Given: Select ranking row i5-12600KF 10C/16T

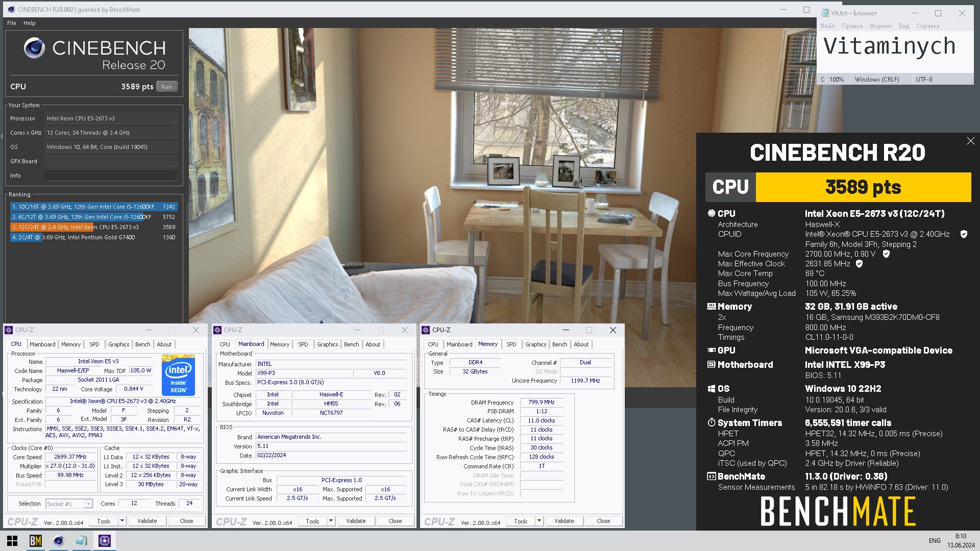Looking at the screenshot, I should pyautogui.click(x=93, y=207).
